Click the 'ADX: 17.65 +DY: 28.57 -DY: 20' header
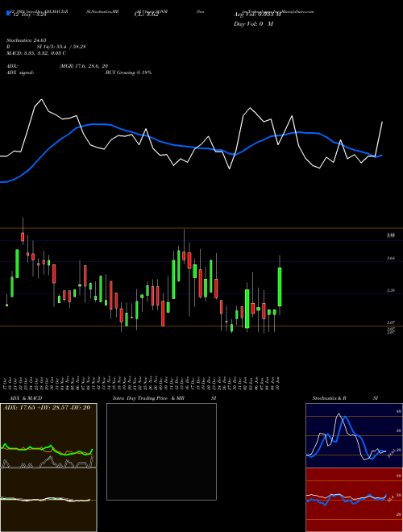Viewport: 403px width, 532px height. (x=47, y=408)
